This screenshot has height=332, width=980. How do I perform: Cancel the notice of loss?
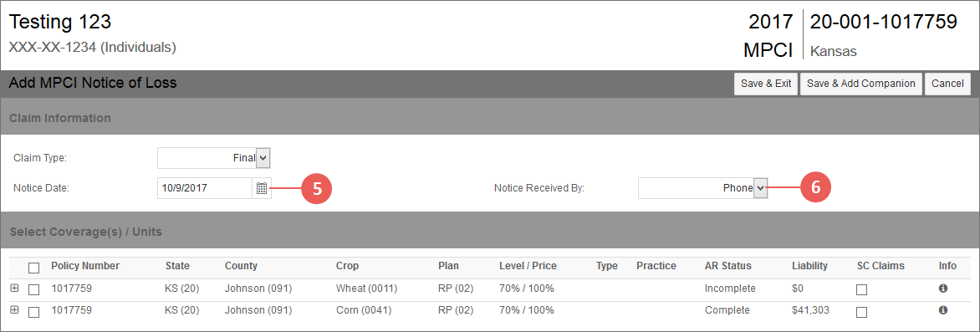click(947, 84)
